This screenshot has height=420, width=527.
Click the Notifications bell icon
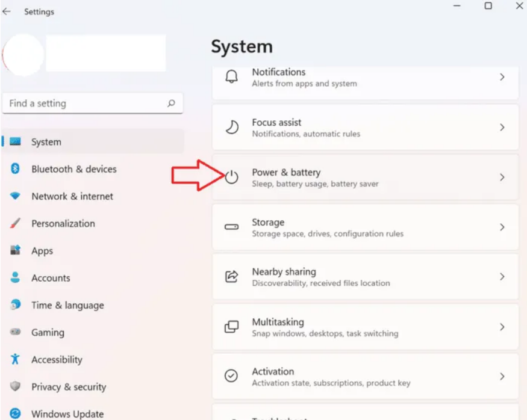click(231, 77)
